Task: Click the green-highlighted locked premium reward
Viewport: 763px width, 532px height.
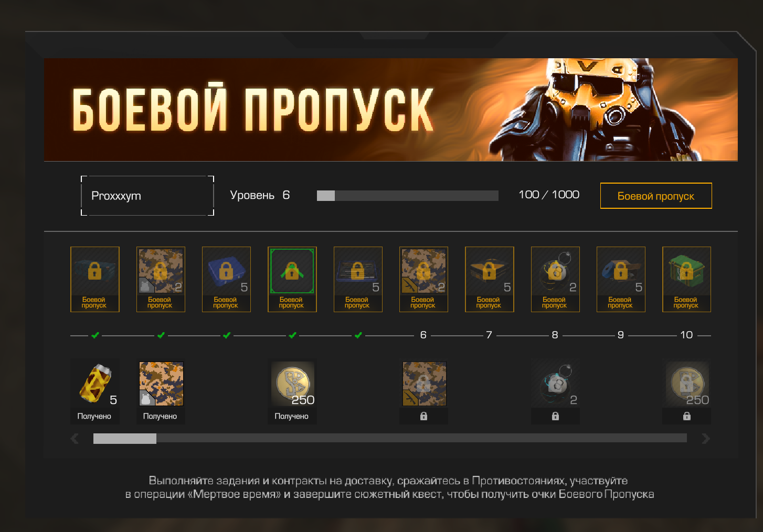Action: pyautogui.click(x=292, y=279)
